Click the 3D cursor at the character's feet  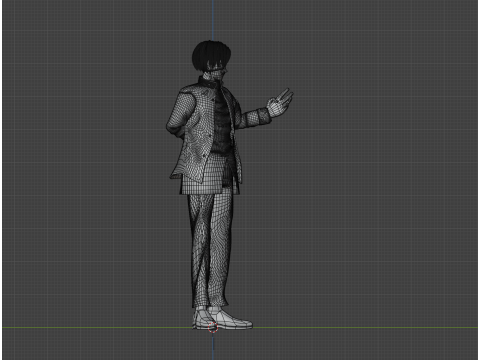tap(213, 328)
